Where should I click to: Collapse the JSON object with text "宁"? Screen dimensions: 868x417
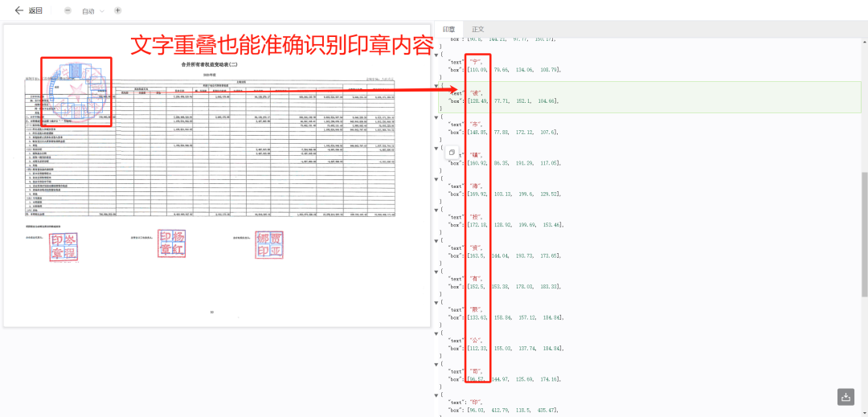coord(437,54)
